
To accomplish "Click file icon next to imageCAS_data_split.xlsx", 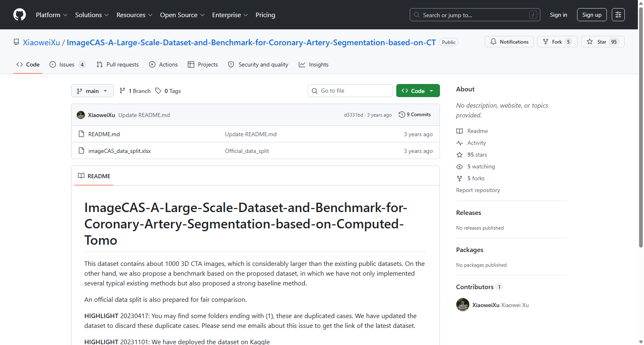I will [81, 151].
